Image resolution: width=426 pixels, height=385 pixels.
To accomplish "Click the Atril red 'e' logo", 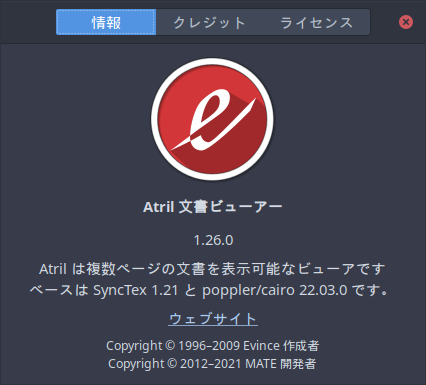I will tap(213, 119).
